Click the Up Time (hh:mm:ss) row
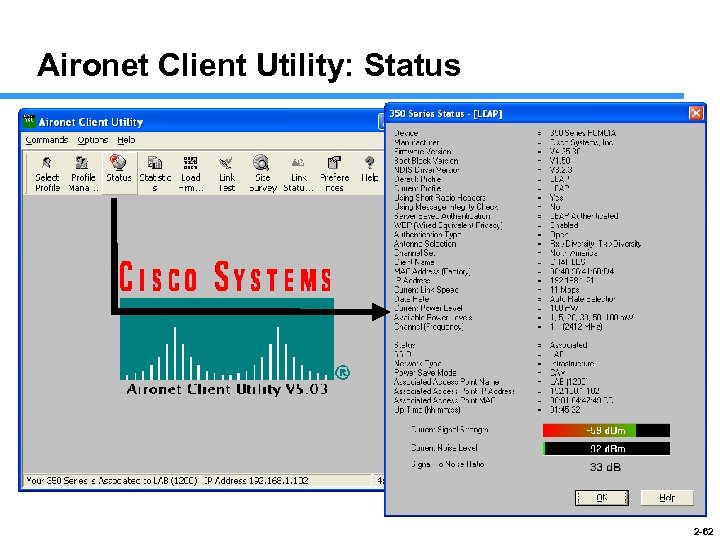 click(x=487, y=410)
